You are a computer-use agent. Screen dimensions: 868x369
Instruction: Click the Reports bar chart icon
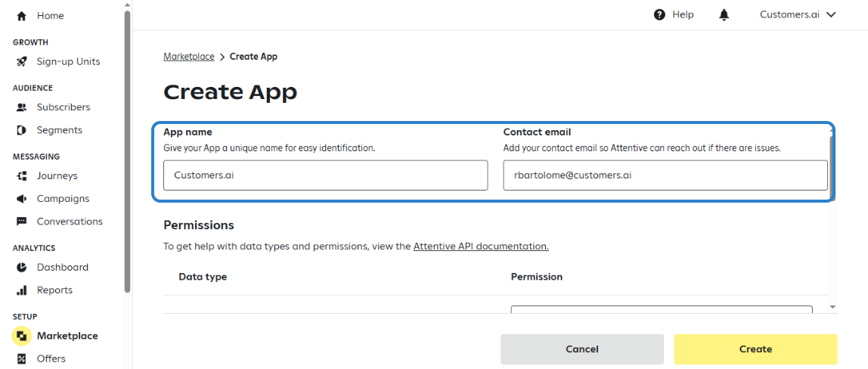(22, 290)
